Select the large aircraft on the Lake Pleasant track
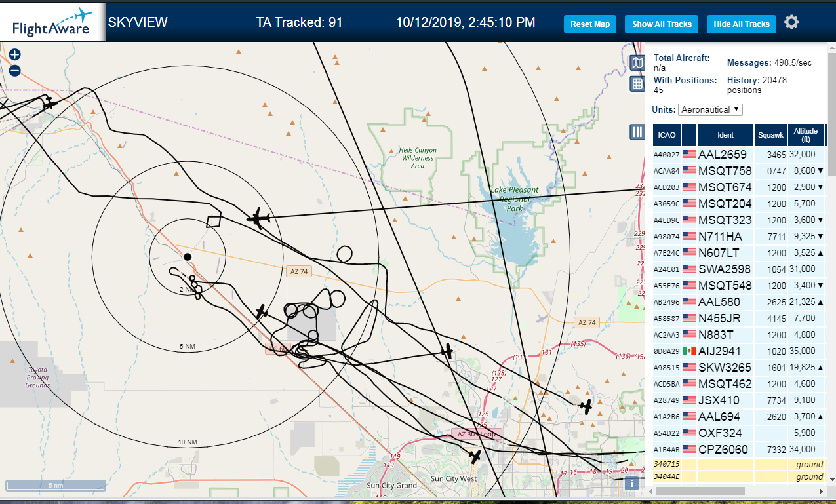Screen dimensions: 836x504 (259, 218)
